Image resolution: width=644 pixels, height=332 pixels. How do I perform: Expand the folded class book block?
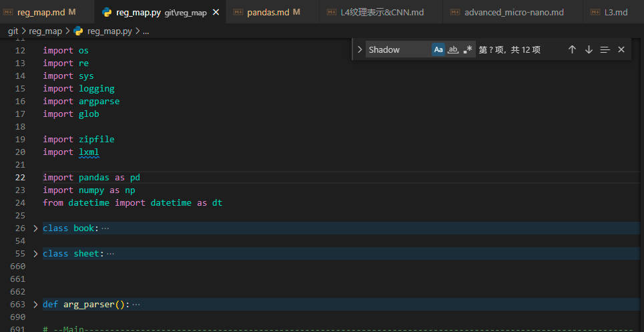click(35, 228)
